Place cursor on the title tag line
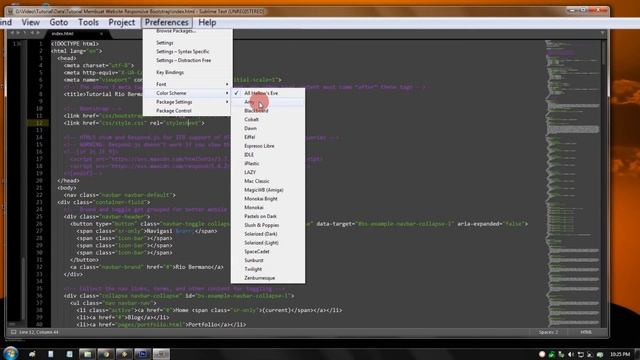Image resolution: width=640 pixels, height=360 pixels. tap(103, 94)
